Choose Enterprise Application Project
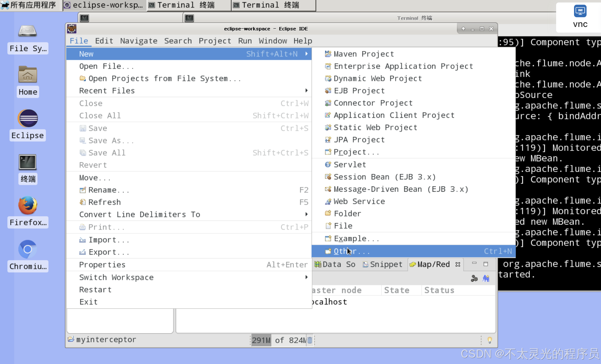The image size is (601, 364). tap(413, 66)
